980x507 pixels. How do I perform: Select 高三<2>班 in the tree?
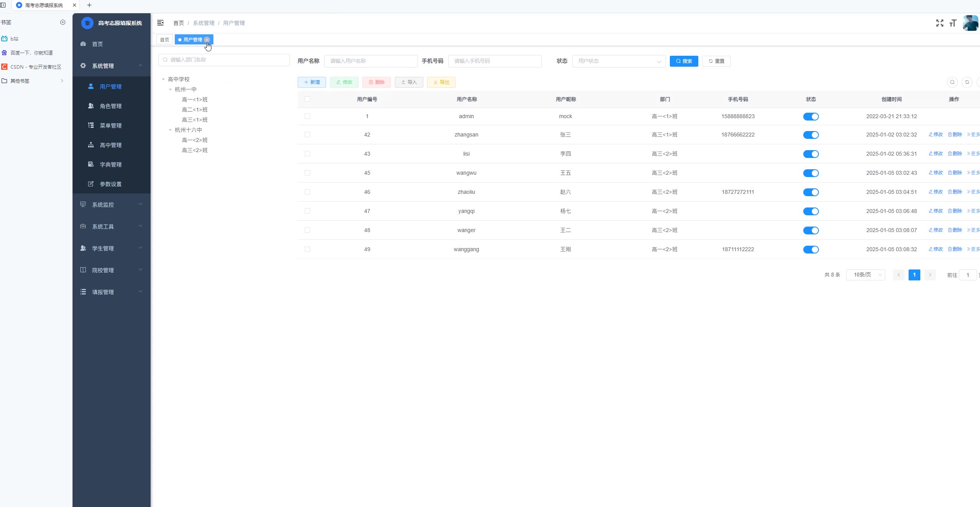click(195, 150)
